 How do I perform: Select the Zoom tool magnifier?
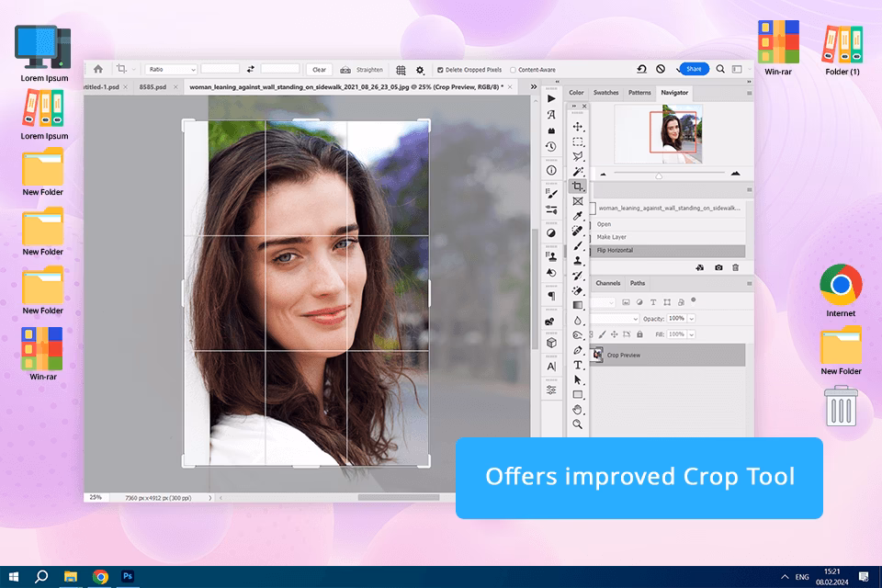577,424
